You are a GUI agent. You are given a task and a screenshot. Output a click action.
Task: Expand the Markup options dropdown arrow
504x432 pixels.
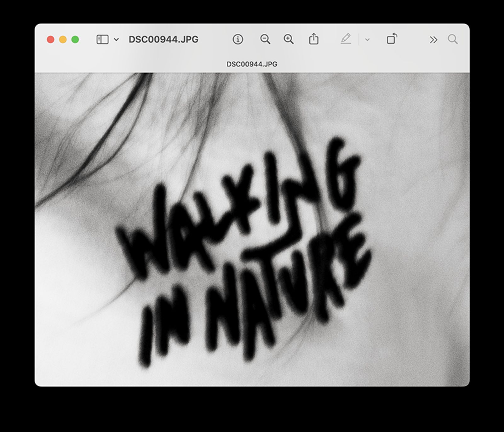(x=367, y=40)
